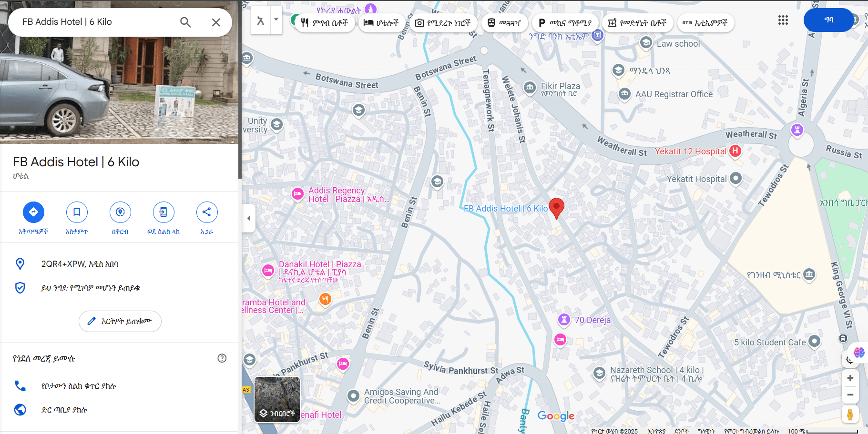Clear the search with the X icon
The height and width of the screenshot is (434, 868).
point(216,22)
